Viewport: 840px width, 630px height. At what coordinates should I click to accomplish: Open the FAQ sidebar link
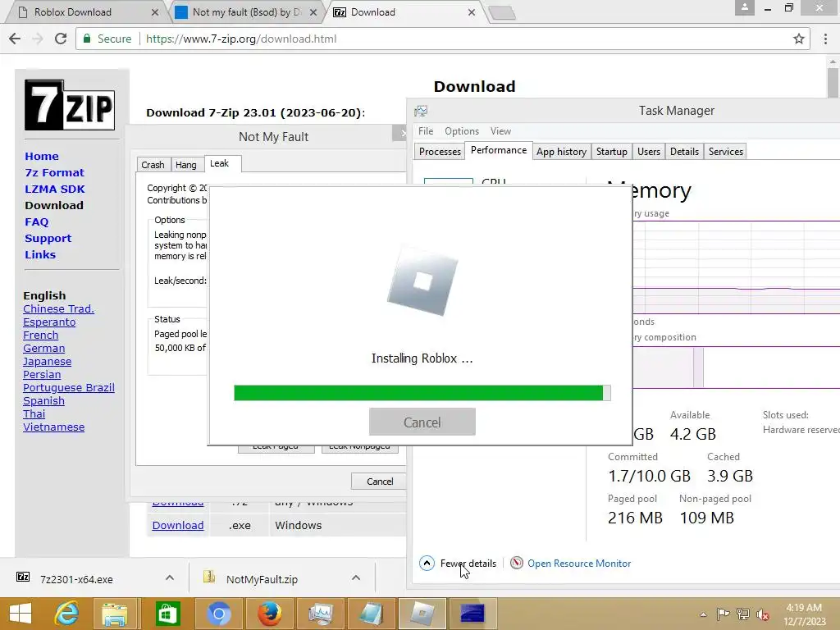click(x=36, y=221)
